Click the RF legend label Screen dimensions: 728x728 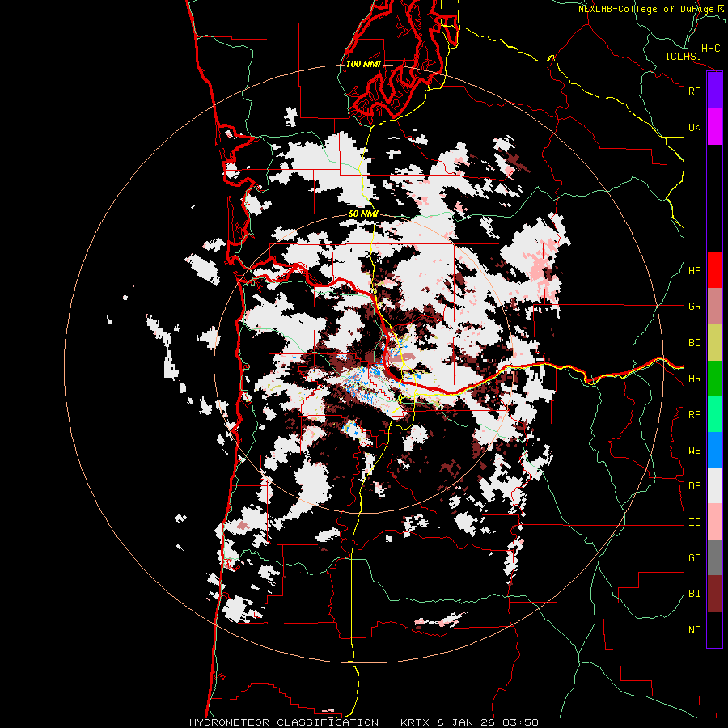coord(694,91)
